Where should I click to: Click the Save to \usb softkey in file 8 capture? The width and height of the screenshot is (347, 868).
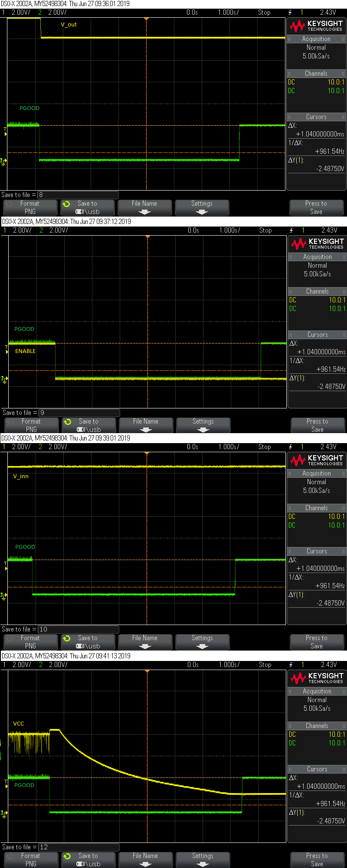click(88, 207)
